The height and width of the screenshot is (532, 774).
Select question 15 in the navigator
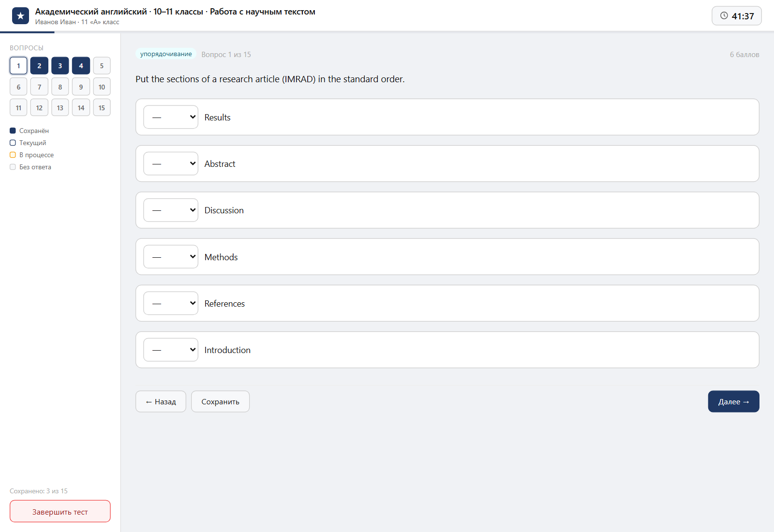[x=102, y=108]
